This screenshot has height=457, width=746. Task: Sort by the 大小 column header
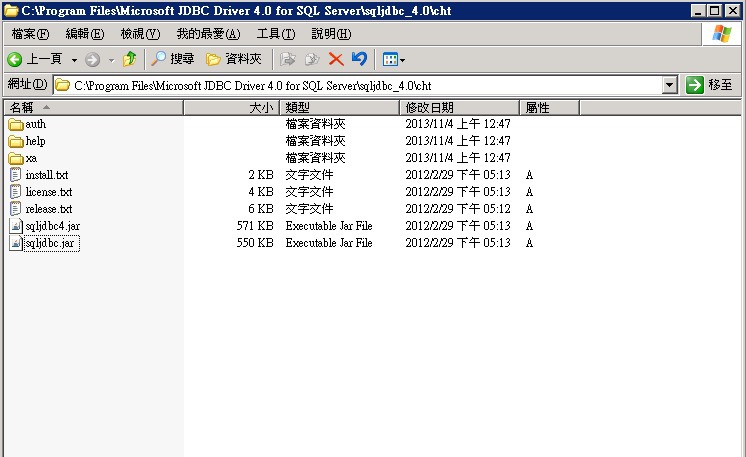[231, 108]
